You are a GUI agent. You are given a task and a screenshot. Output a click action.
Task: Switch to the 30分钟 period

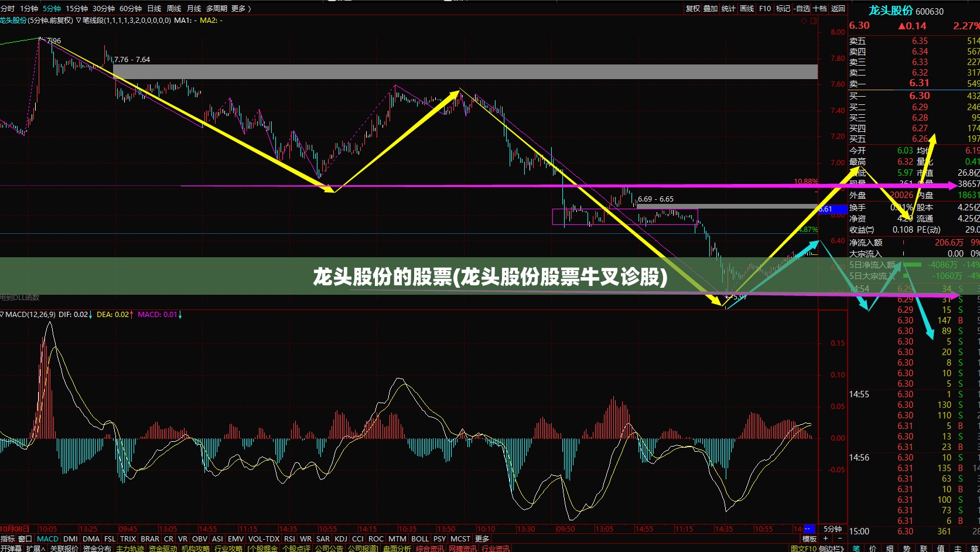tap(104, 9)
